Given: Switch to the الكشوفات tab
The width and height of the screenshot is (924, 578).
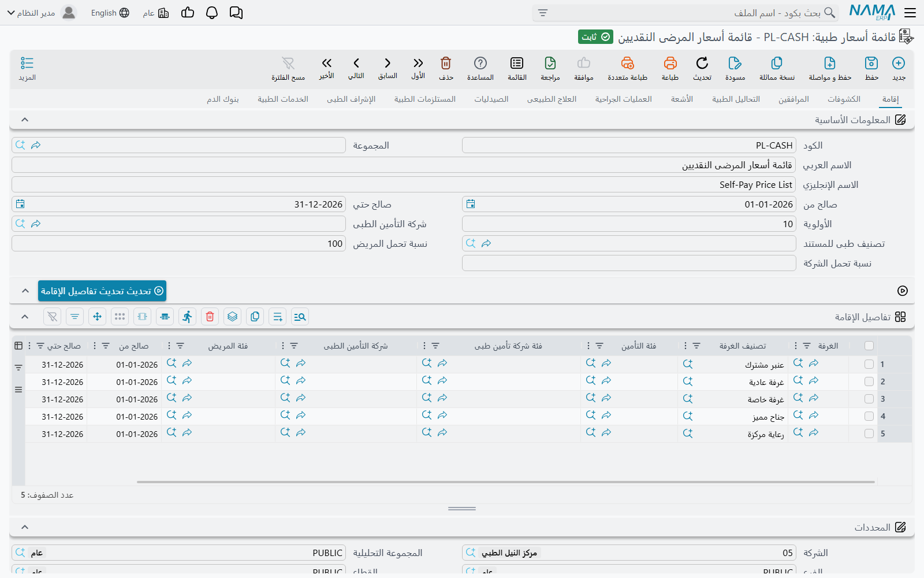Looking at the screenshot, I should point(844,99).
